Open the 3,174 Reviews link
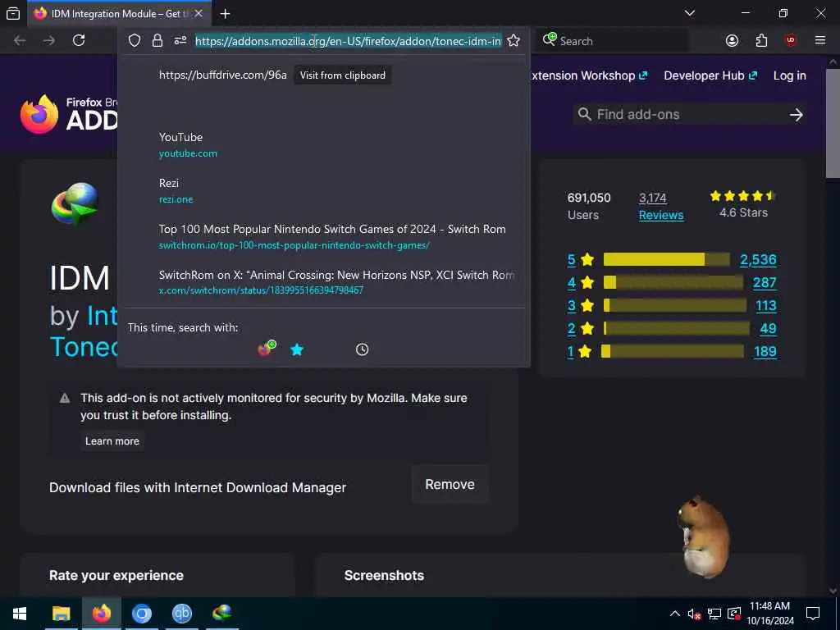Screen dimensions: 840x630 coord(661,206)
